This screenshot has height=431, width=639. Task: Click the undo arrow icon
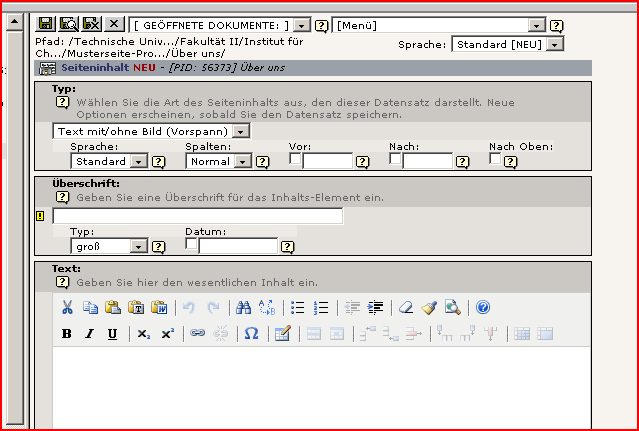(189, 308)
